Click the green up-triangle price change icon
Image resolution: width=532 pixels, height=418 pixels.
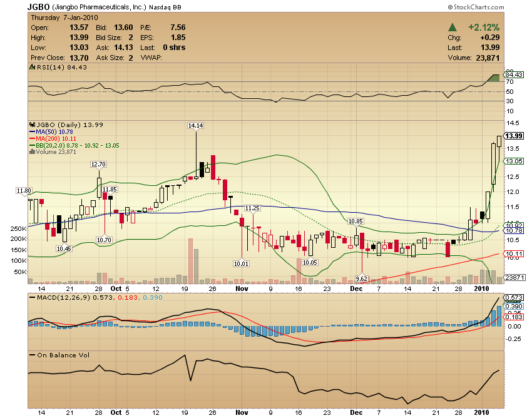pos(452,28)
